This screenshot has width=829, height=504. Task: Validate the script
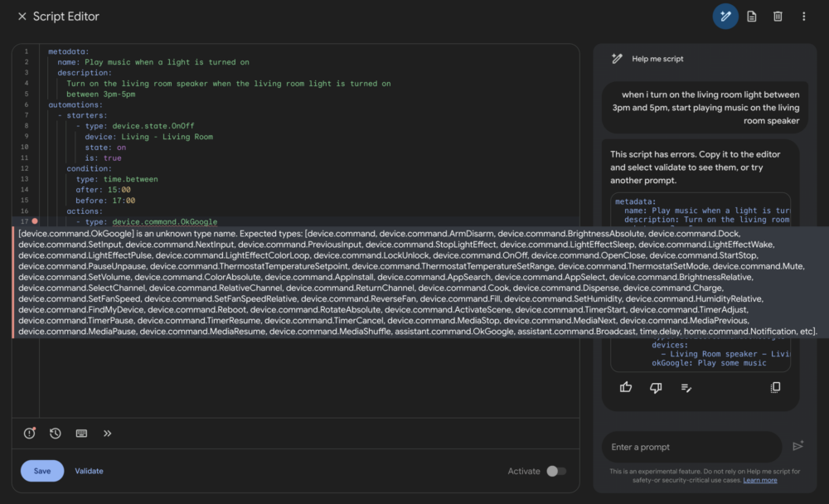pos(89,470)
